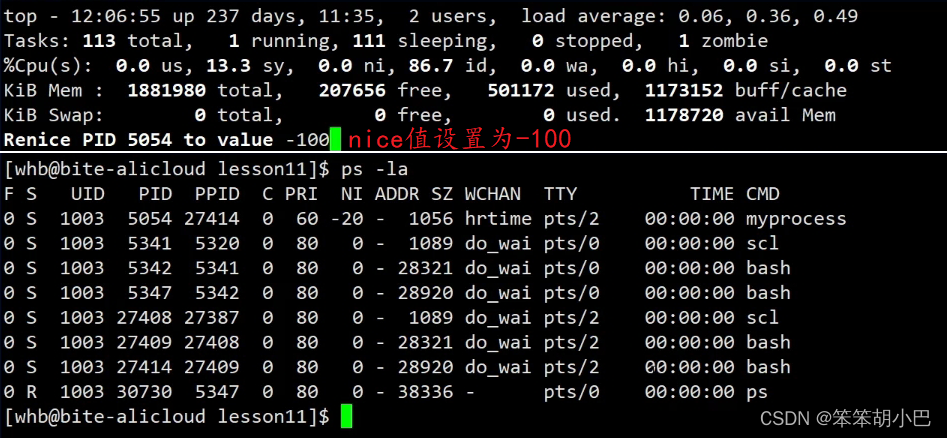The height and width of the screenshot is (438, 947).
Task: Click the TTY column header
Action: click(560, 194)
